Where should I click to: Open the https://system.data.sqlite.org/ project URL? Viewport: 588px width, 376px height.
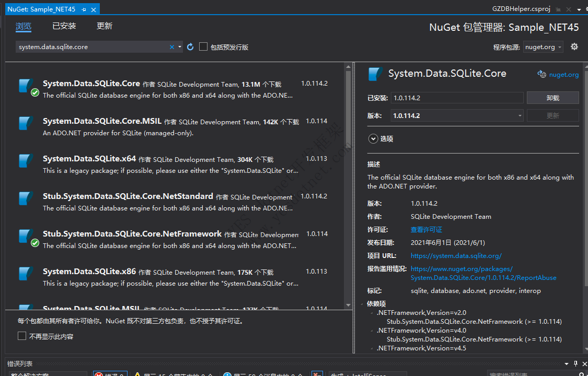[x=456, y=256]
